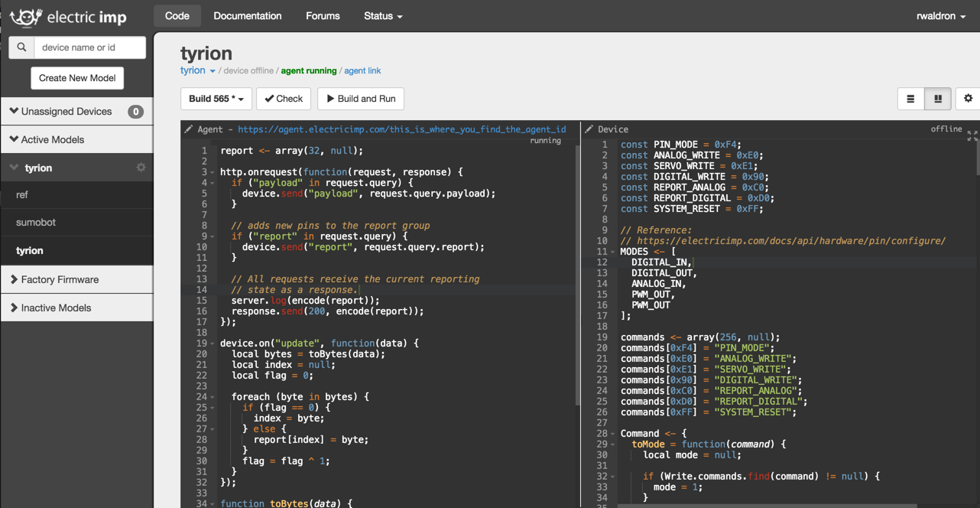Screen dimensions: 980x508
Task: Click the Device pane pencil icon
Action: 589,129
